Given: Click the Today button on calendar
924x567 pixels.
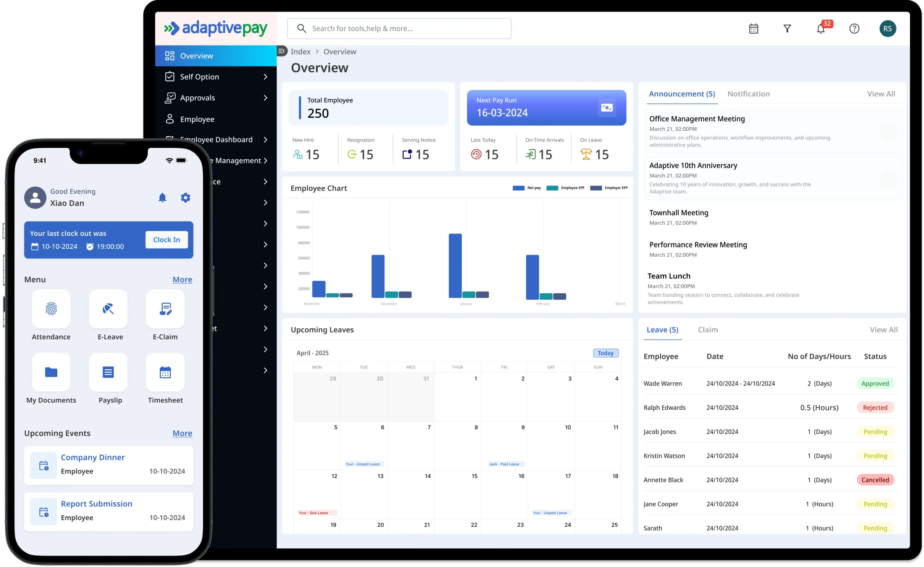Looking at the screenshot, I should [605, 353].
